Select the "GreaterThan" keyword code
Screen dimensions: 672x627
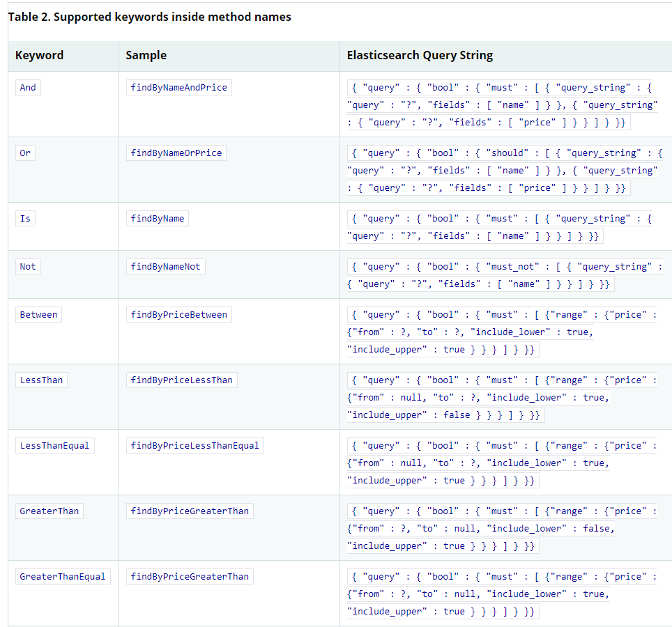(x=49, y=511)
